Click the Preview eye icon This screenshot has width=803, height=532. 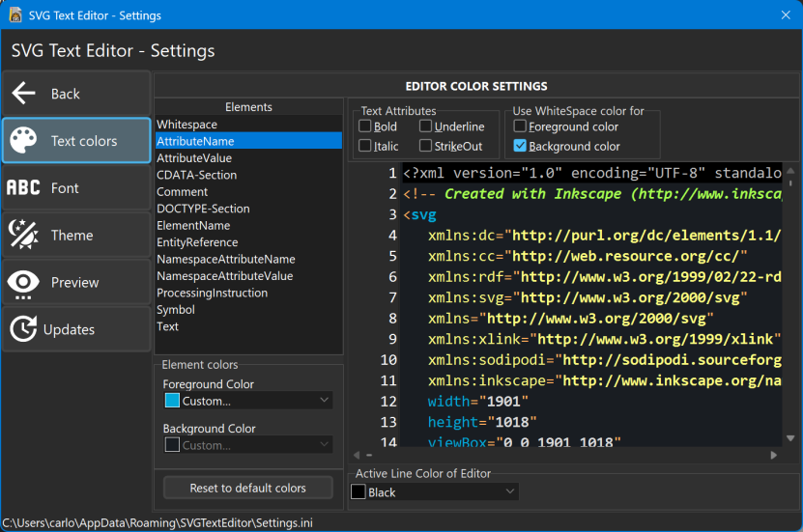pyautogui.click(x=23, y=283)
